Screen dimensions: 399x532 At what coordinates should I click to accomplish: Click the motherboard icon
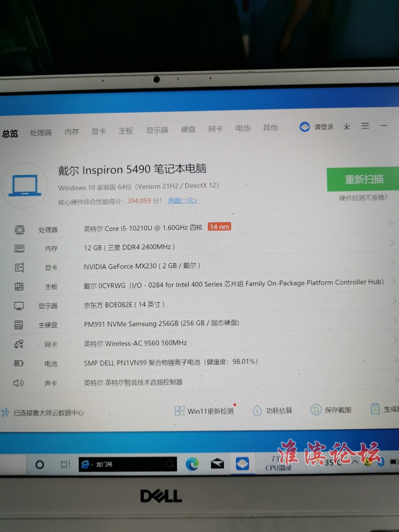(x=19, y=286)
